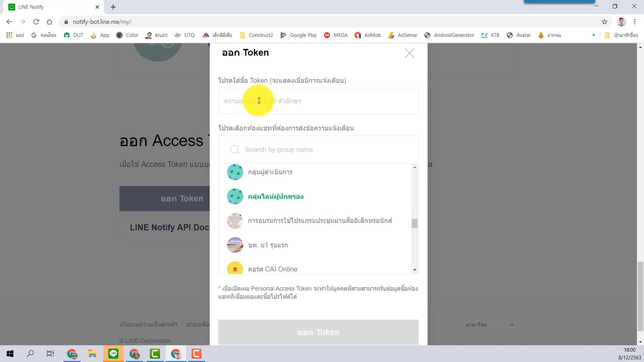Open the ภาษาไทย language dropdown
The image size is (644, 362).
[x=489, y=325]
